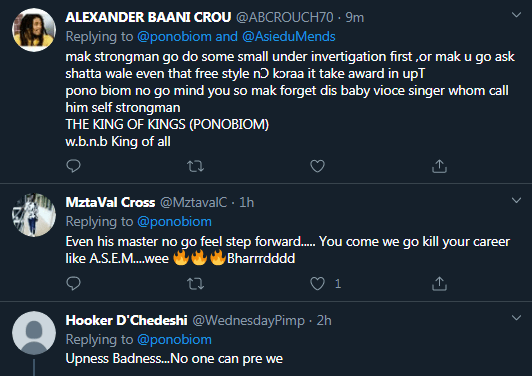Open MztaVal Cross's profile picture
532x376 pixels.
click(34, 215)
